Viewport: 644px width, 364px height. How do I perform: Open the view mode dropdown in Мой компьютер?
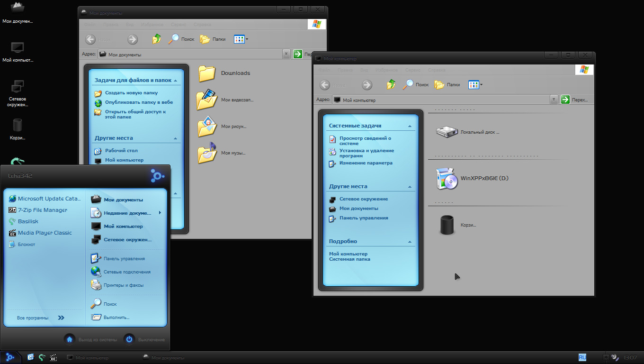coord(481,85)
